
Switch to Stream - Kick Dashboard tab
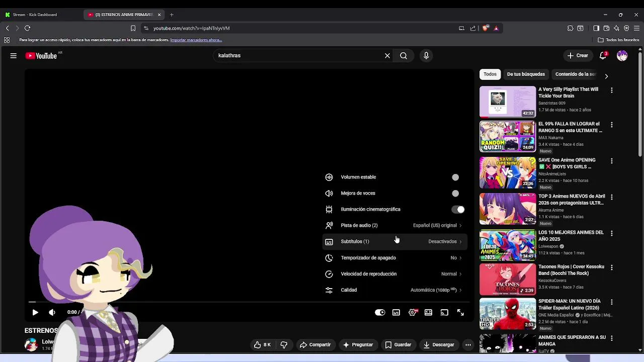(x=42, y=15)
